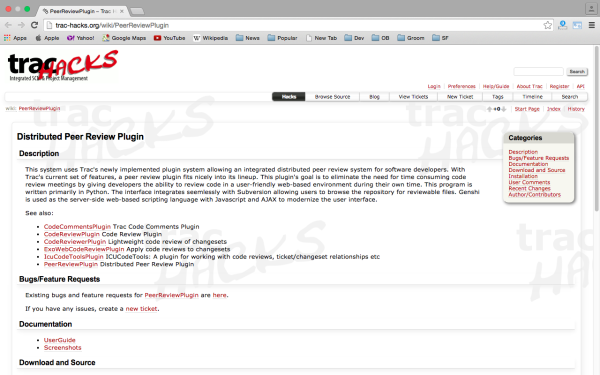Open the New Tab bookmark
Screen dimensions: 600x375
[321, 38]
